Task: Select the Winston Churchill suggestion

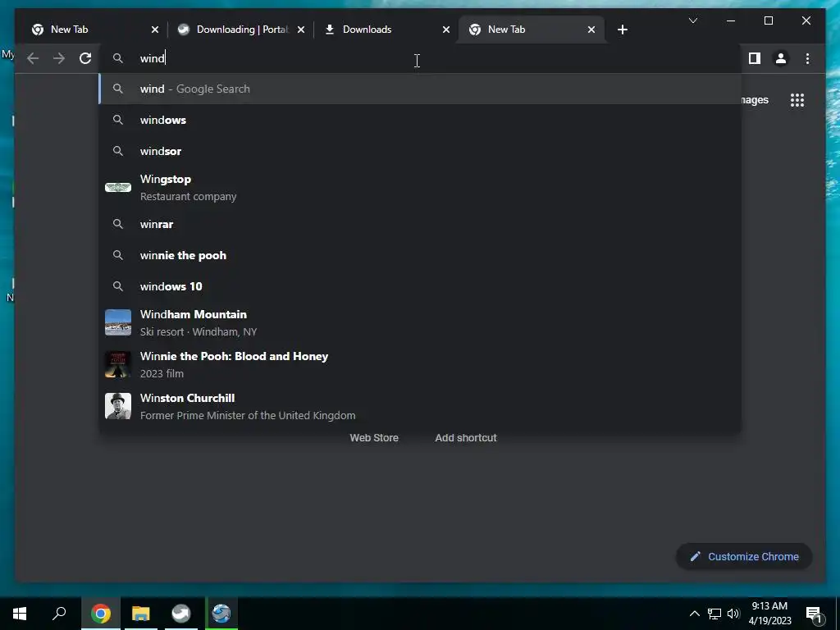Action: click(x=421, y=406)
